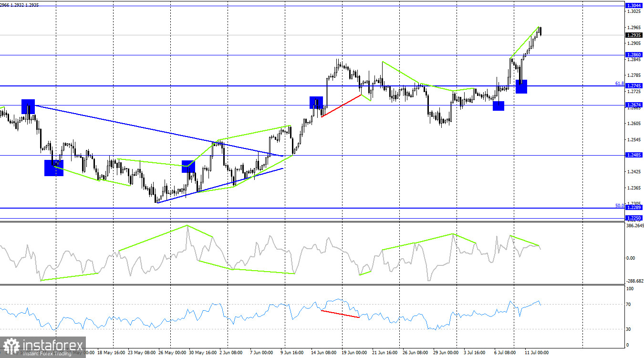644x358 pixels.
Task: Click the 21 Jun 16:00 date label
Action: pos(385,354)
